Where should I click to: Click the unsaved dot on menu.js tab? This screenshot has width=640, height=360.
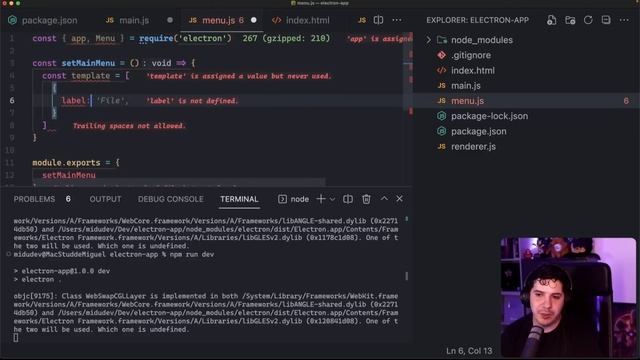(x=254, y=20)
